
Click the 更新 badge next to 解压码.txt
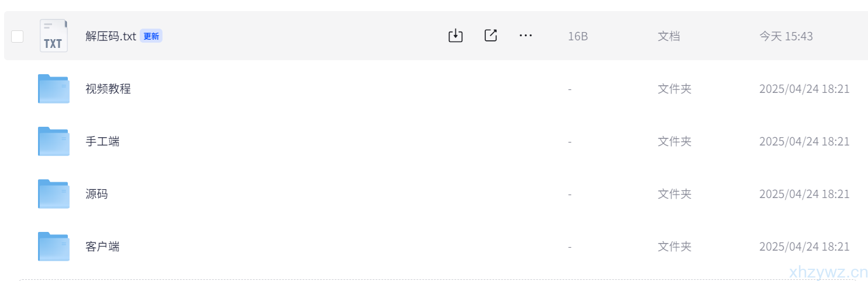pyautogui.click(x=151, y=36)
